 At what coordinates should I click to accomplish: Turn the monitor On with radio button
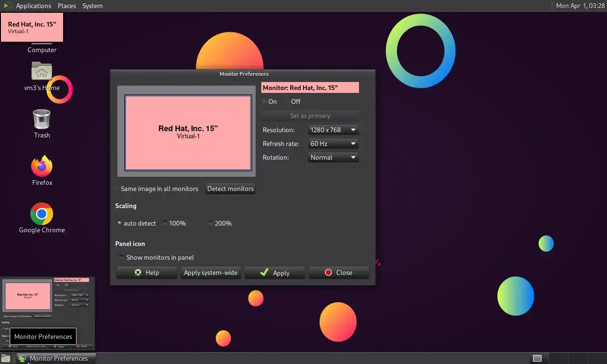(x=269, y=101)
